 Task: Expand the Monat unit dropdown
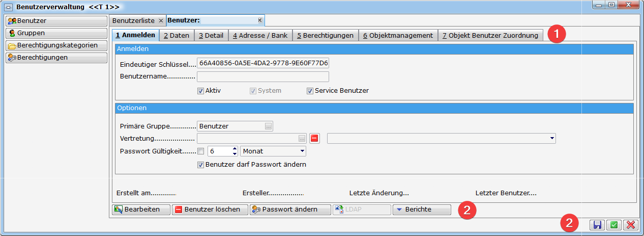302,151
